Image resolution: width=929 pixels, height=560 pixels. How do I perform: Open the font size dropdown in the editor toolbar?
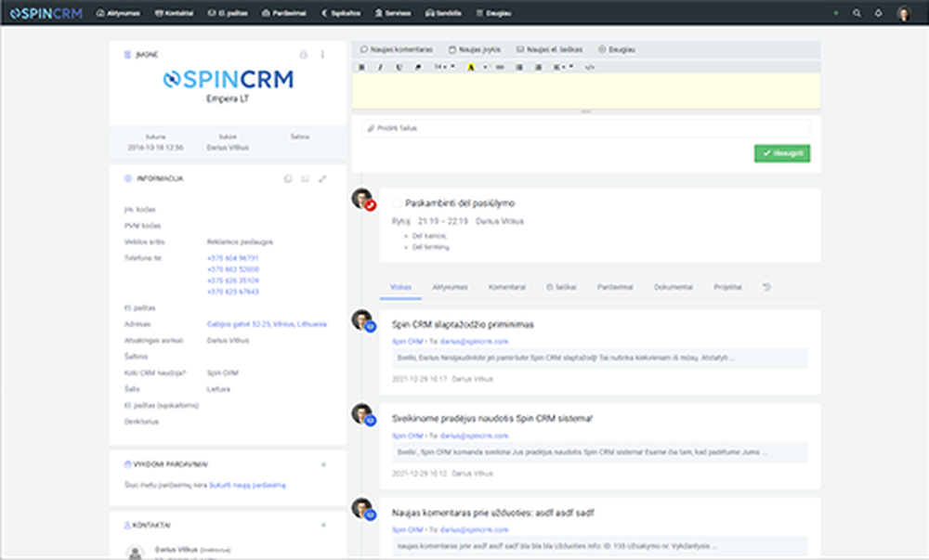pyautogui.click(x=441, y=67)
